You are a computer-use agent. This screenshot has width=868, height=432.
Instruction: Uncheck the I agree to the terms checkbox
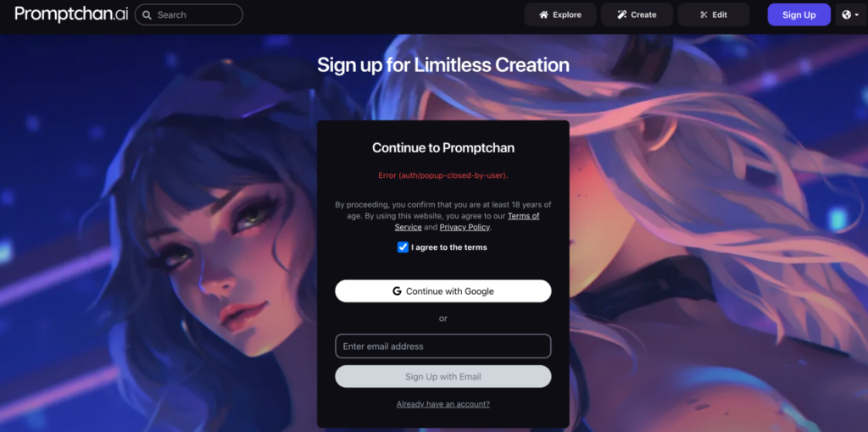[x=403, y=247]
